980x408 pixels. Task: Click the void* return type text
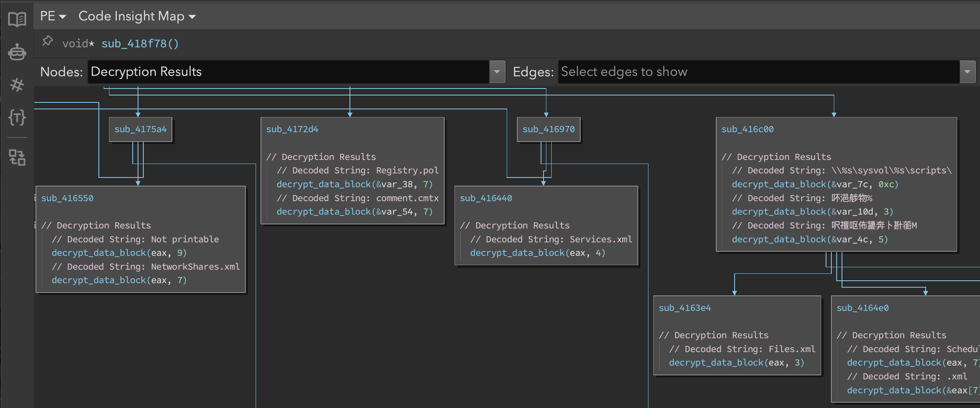[78, 44]
